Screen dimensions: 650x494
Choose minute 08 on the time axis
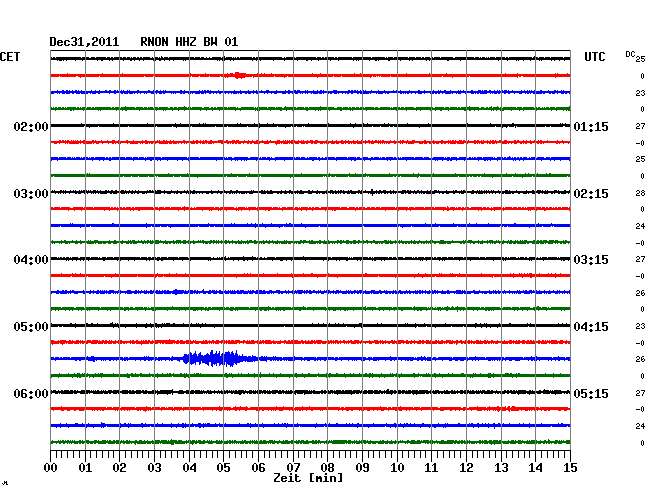[327, 468]
